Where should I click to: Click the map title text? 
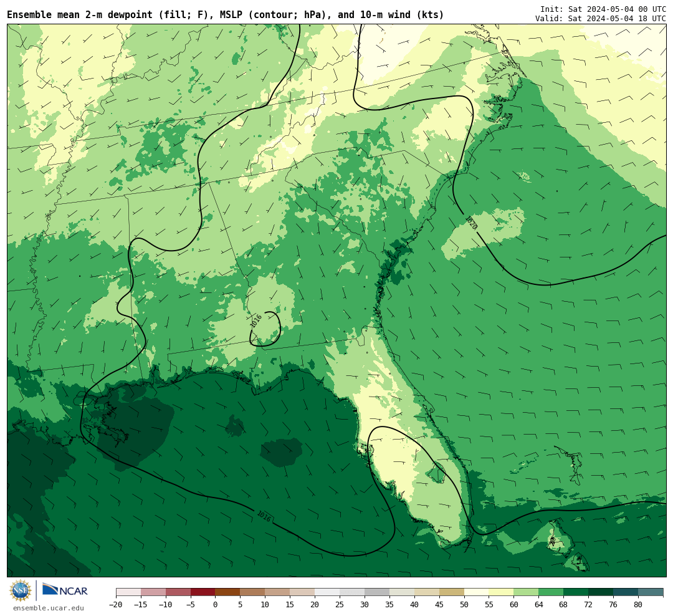click(x=226, y=15)
